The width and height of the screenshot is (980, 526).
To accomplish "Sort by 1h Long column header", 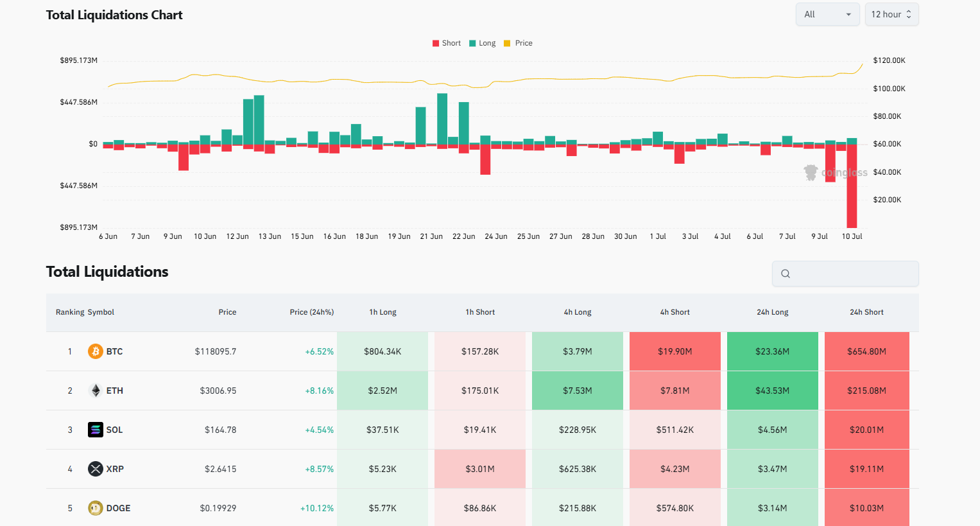I will click(x=383, y=312).
